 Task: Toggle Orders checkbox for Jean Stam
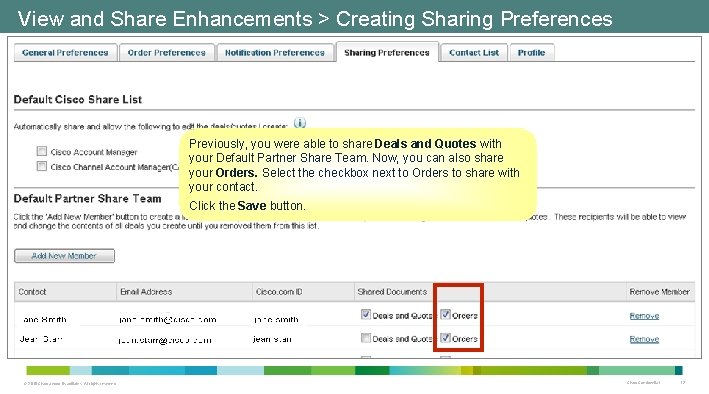tap(445, 338)
